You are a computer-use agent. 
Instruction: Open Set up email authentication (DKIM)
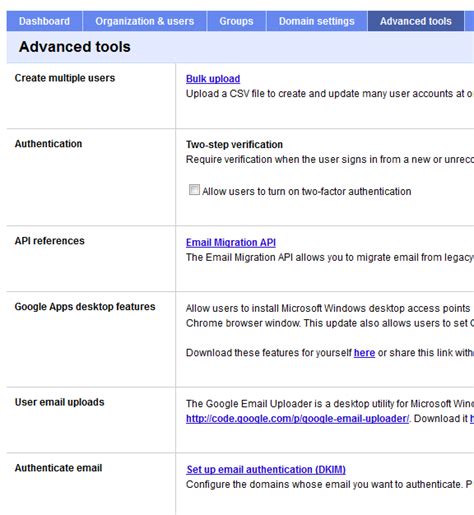tap(266, 470)
